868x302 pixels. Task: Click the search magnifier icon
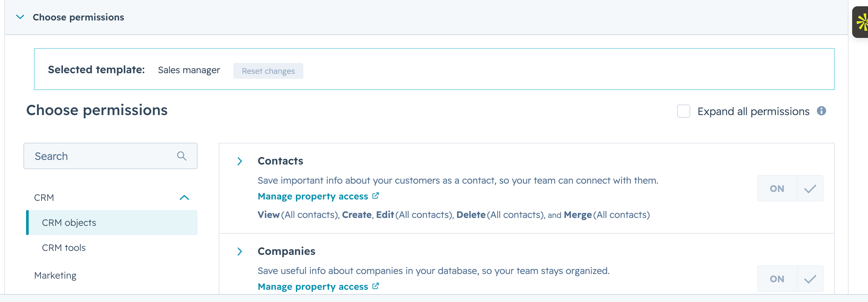181,156
